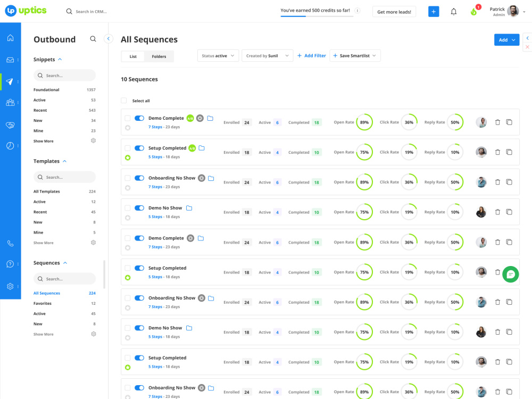
Task: Duplicate the first Onboarding No Show sequence
Action: [509, 182]
